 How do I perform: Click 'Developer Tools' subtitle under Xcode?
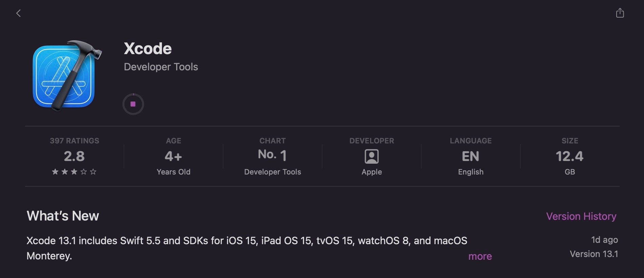[161, 67]
